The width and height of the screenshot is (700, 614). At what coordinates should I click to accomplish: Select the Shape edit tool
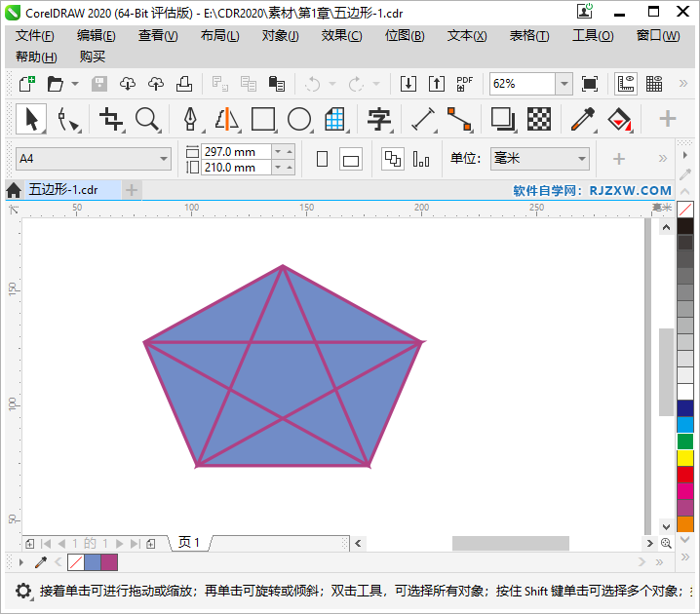68,120
